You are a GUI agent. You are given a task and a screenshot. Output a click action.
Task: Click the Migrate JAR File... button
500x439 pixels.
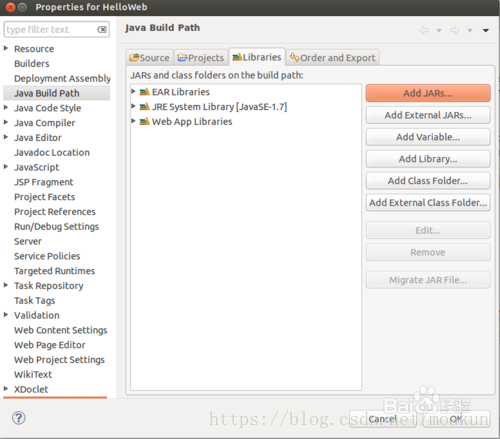click(428, 280)
